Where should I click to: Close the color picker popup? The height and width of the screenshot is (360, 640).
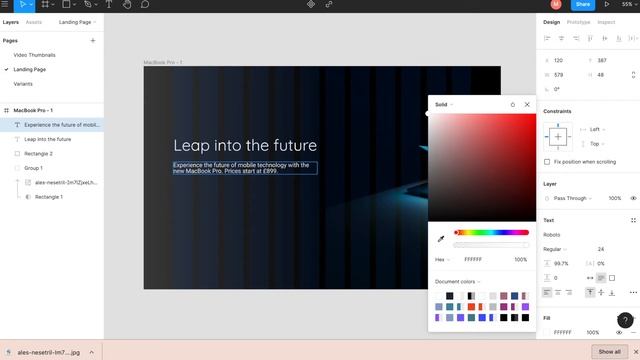point(527,104)
